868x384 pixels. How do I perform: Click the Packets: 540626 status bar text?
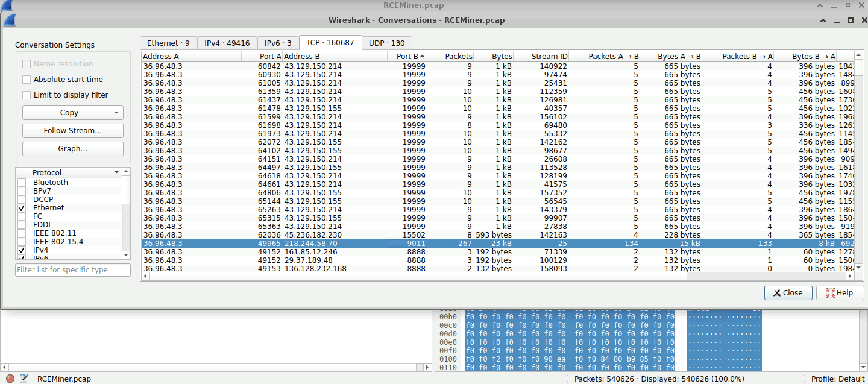pyautogui.click(x=604, y=379)
